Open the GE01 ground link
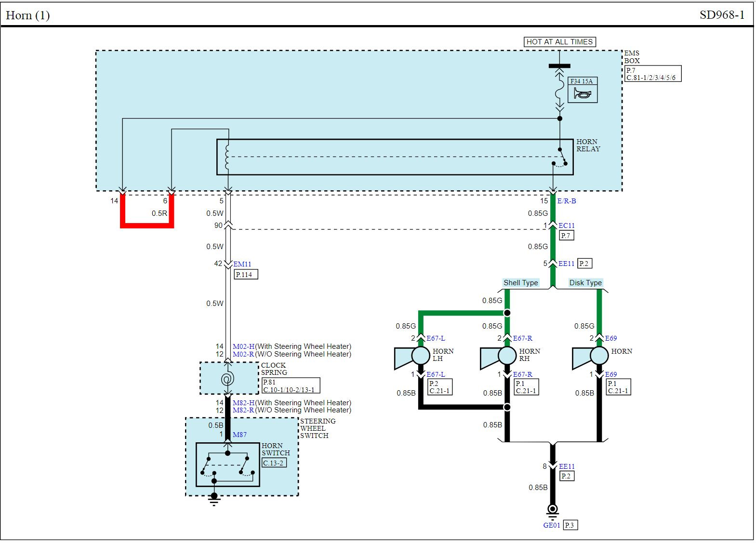Screen dimensions: 756x543 click(552, 525)
